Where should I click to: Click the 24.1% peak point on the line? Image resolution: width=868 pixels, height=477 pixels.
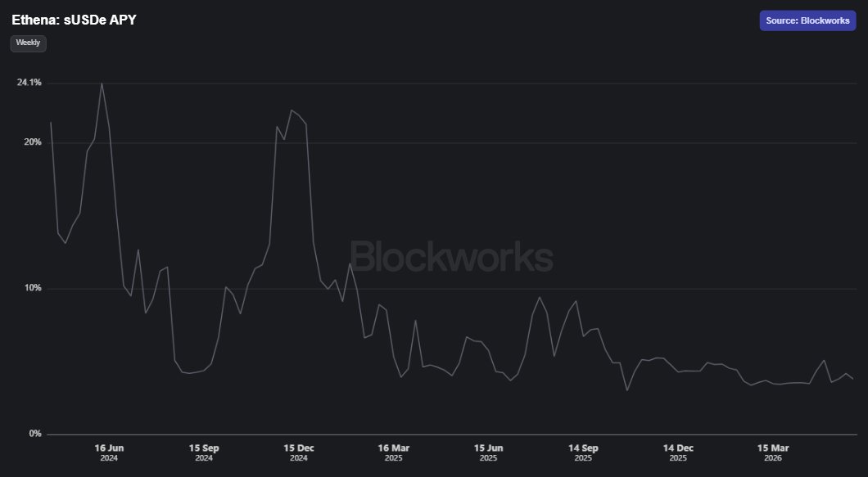click(x=102, y=83)
